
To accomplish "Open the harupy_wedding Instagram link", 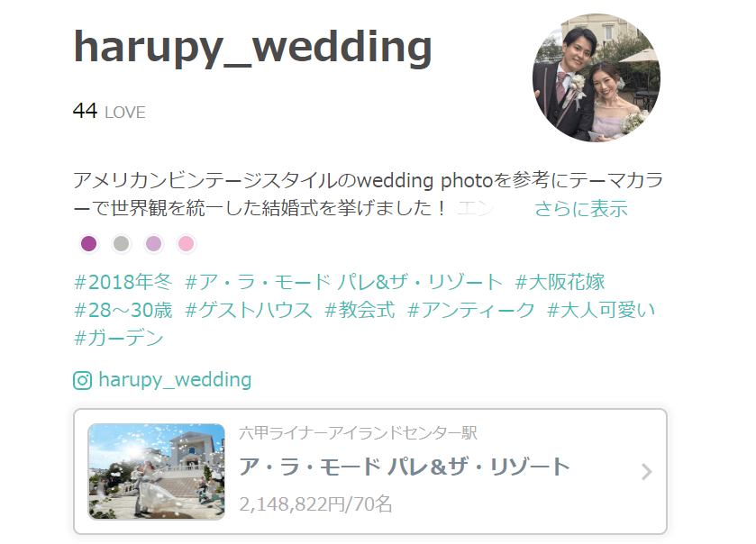I will (x=175, y=380).
